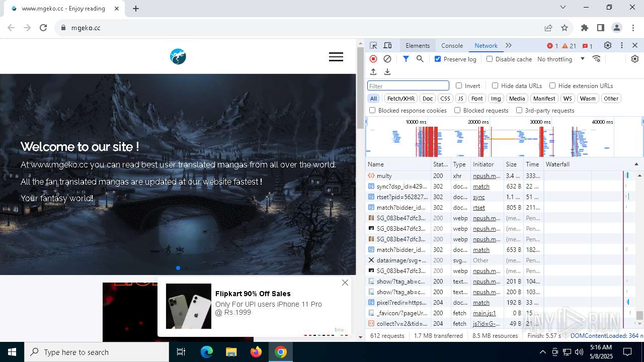Open the Chrome profile avatar
The width and height of the screenshot is (644, 362).
click(617, 28)
